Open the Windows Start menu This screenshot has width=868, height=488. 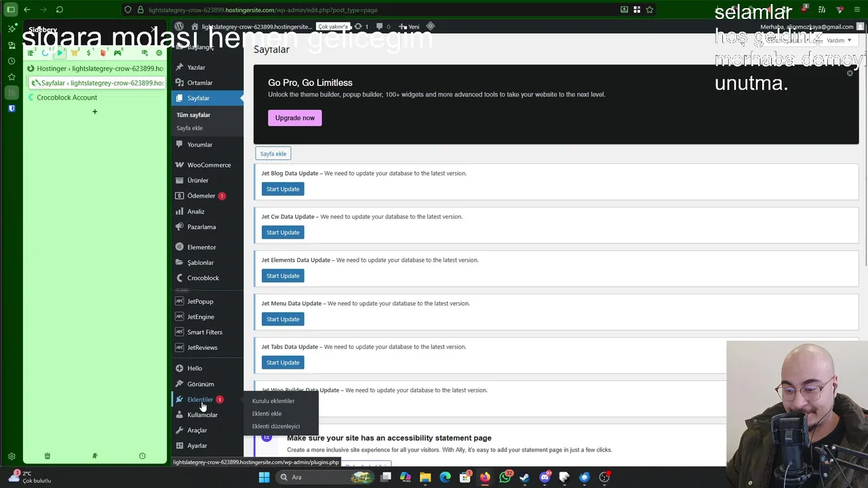(x=264, y=477)
